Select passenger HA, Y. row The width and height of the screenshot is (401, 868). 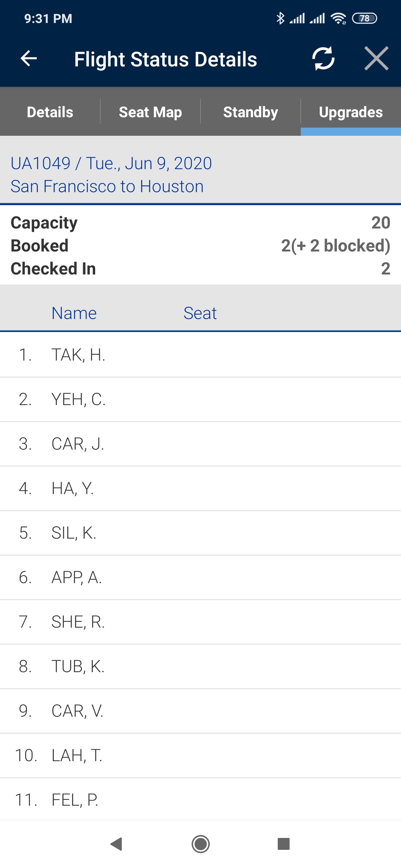pos(200,489)
